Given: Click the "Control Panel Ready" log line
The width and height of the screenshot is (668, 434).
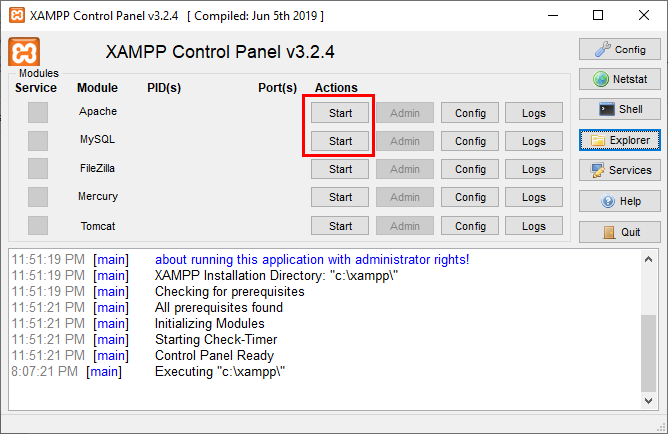Looking at the screenshot, I should pyautogui.click(x=214, y=355).
